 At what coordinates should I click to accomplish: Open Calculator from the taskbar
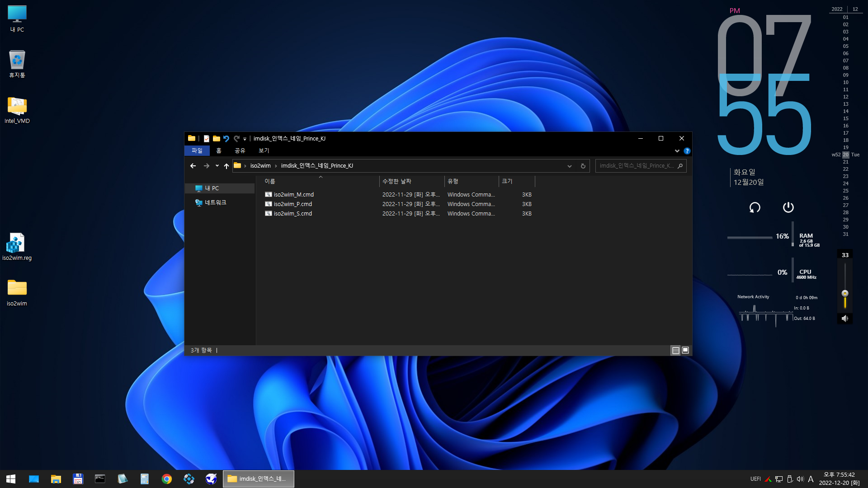point(145,479)
